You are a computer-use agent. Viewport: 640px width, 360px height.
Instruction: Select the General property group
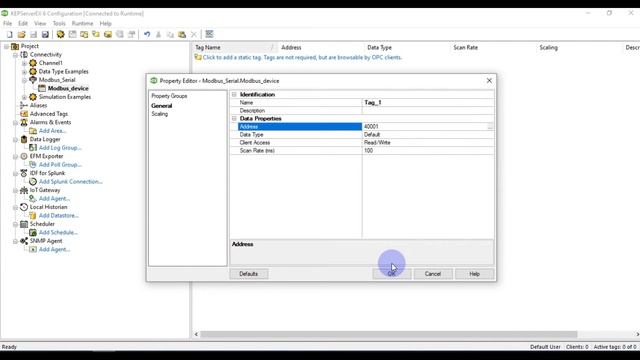tap(162, 106)
